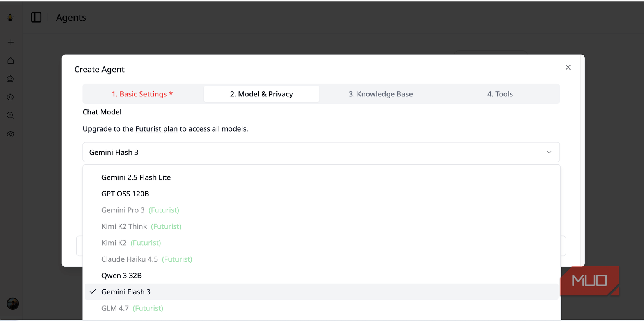
Task: Select Gemini Pro 3 Futurist option
Action: click(321, 210)
